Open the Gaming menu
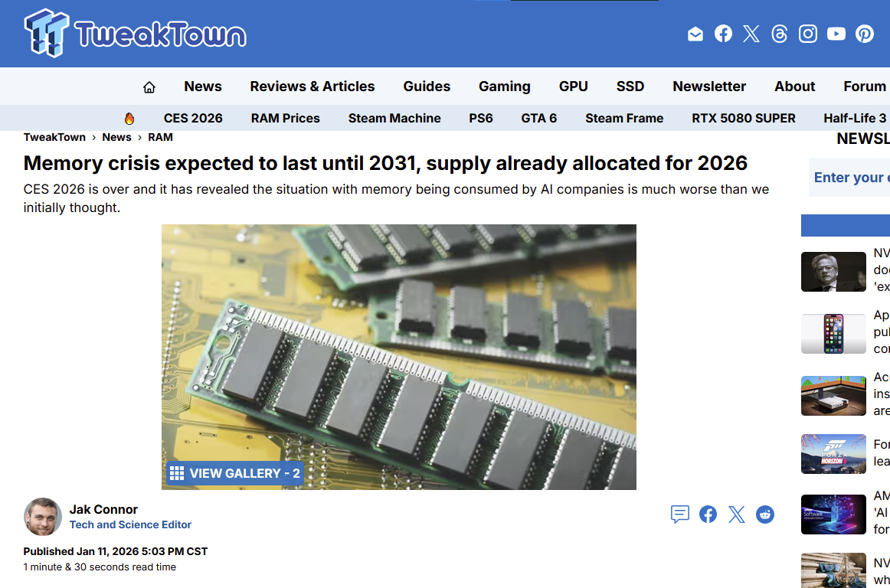 505,87
